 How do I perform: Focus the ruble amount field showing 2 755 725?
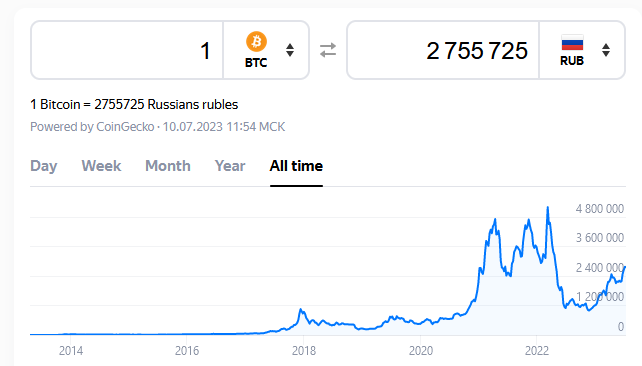(443, 50)
